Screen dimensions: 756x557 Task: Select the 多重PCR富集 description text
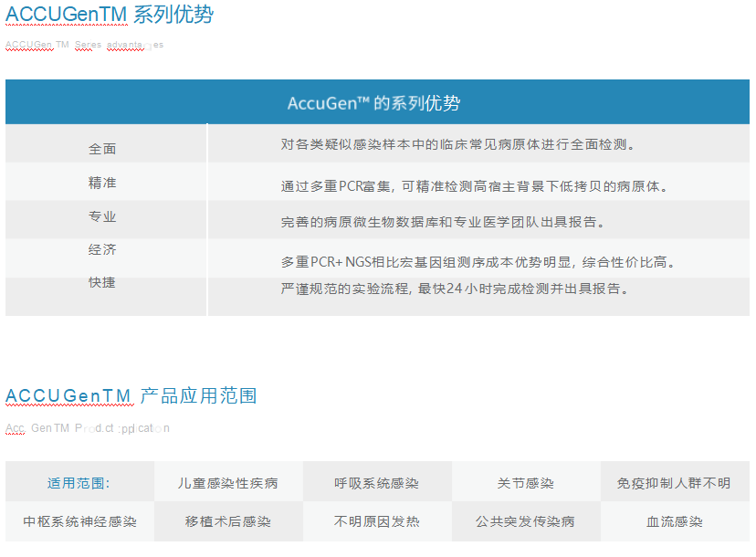coord(475,186)
